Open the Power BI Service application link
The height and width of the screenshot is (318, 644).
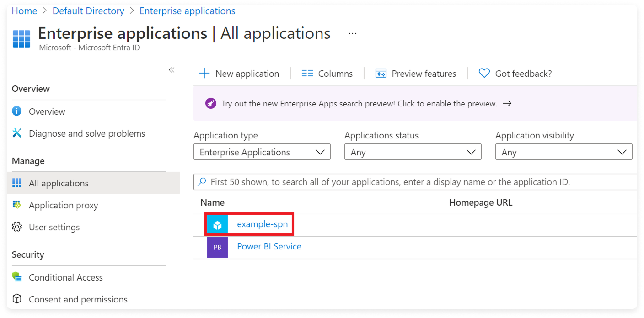click(269, 246)
